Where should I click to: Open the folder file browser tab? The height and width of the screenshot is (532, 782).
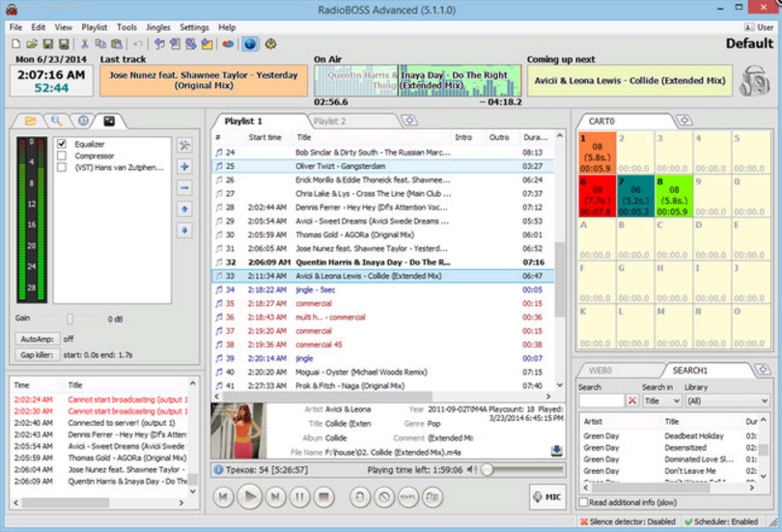pos(31,121)
